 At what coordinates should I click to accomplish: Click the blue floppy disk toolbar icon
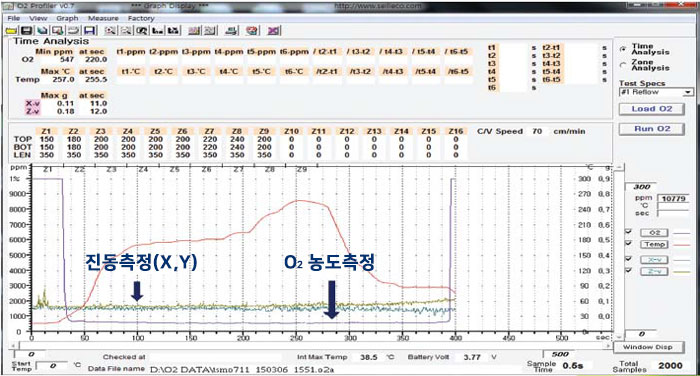click(90, 30)
